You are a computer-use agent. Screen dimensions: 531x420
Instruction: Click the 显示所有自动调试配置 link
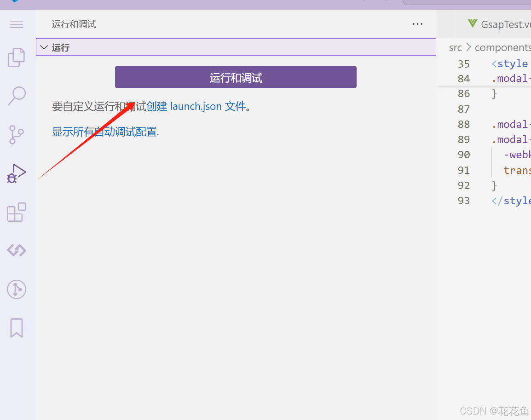(104, 132)
